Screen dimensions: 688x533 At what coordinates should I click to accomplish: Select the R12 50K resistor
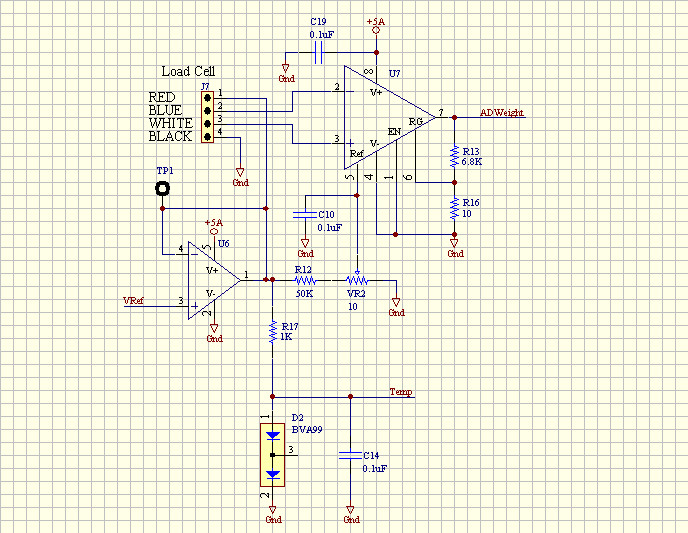pyautogui.click(x=304, y=281)
